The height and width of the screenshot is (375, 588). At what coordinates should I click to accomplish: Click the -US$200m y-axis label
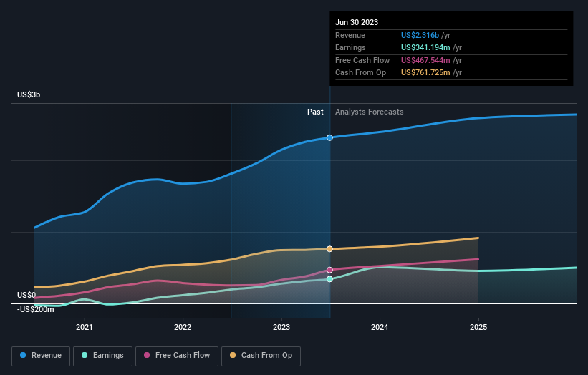click(35, 309)
